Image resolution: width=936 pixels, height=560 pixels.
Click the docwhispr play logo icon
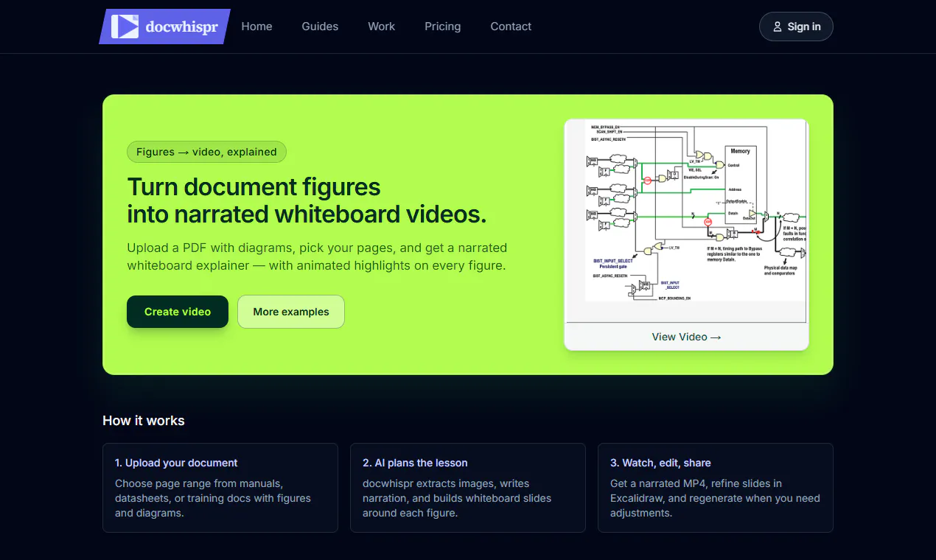125,27
